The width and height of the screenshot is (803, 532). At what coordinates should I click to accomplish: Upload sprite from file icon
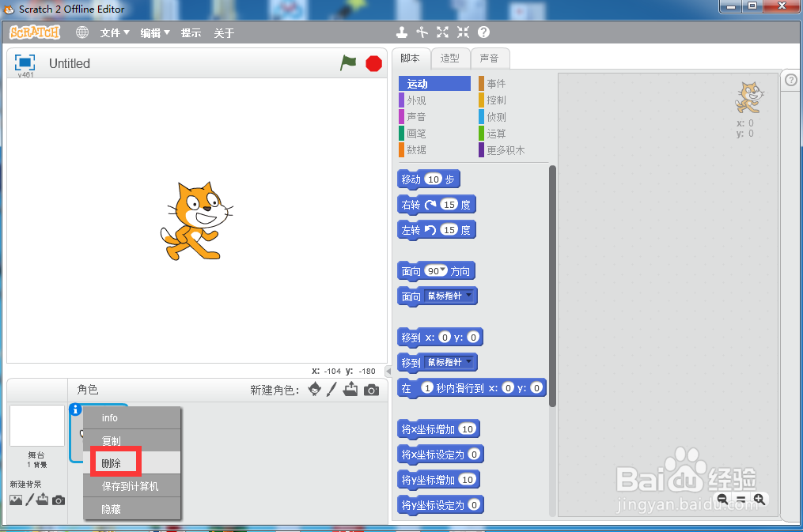click(x=350, y=389)
